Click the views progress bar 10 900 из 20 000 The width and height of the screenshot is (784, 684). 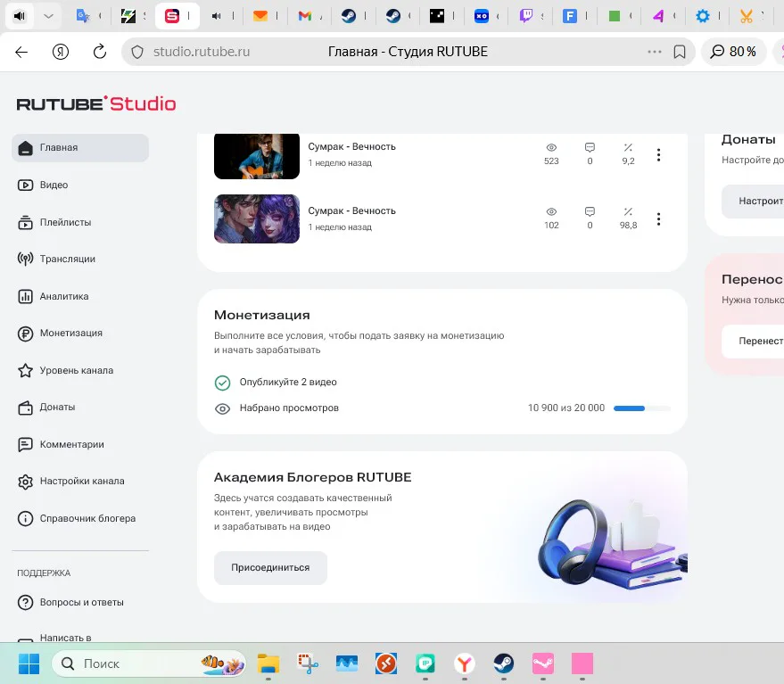click(x=642, y=408)
